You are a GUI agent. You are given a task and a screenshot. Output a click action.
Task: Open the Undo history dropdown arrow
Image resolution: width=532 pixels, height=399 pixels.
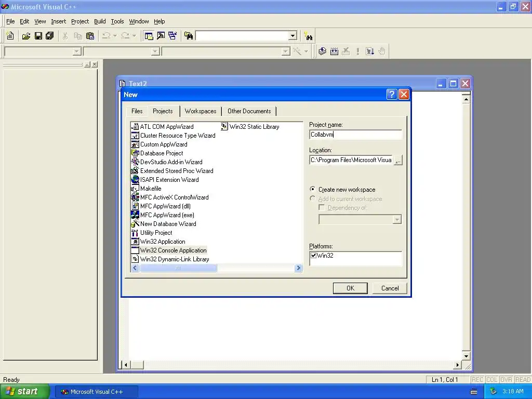pyautogui.click(x=115, y=36)
